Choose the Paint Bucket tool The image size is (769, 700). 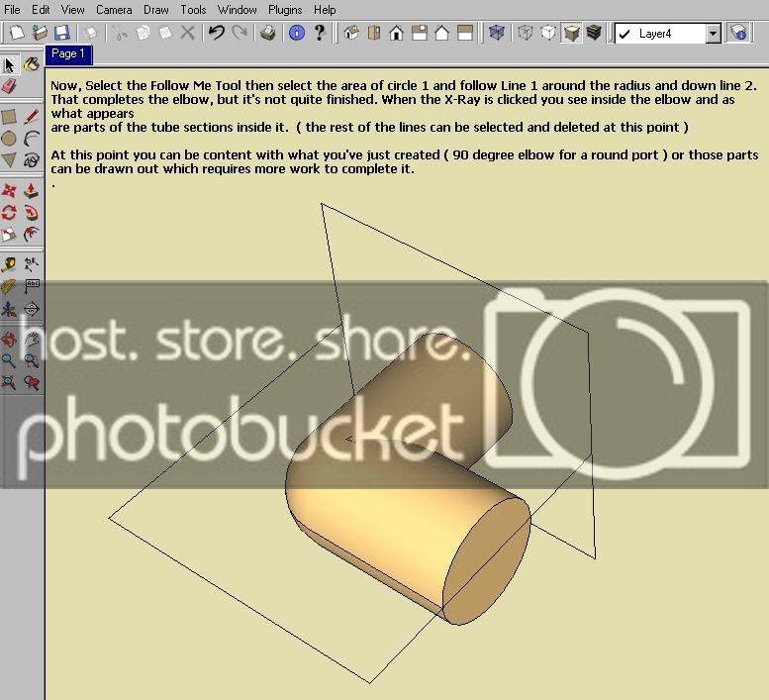(x=32, y=63)
